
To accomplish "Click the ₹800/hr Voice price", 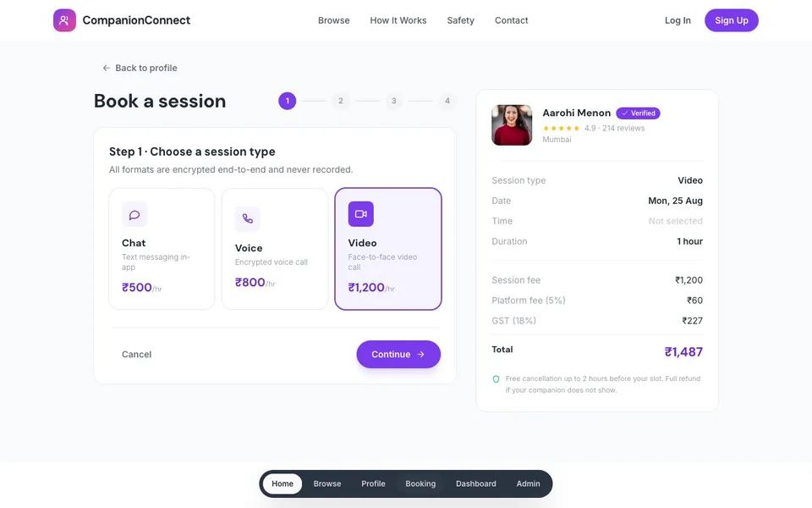I will [x=255, y=283].
